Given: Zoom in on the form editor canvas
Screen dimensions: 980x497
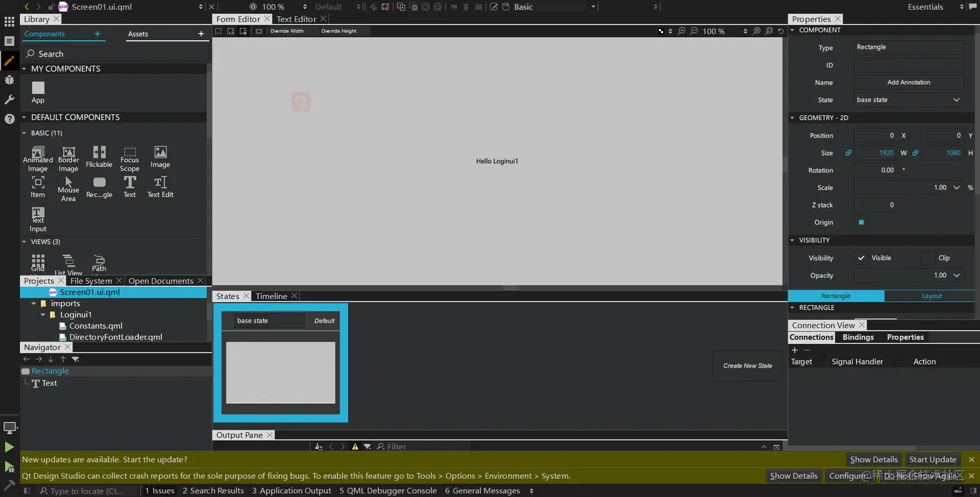Looking at the screenshot, I should [682, 31].
